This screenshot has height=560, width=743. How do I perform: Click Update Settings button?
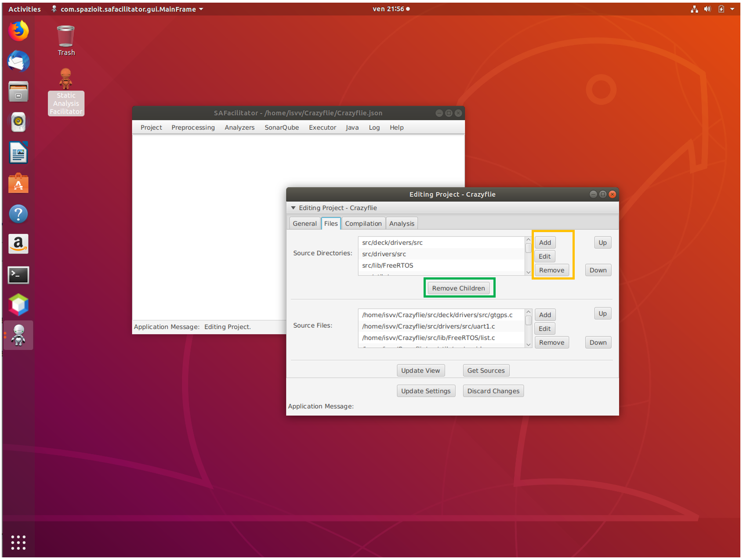[x=425, y=391]
